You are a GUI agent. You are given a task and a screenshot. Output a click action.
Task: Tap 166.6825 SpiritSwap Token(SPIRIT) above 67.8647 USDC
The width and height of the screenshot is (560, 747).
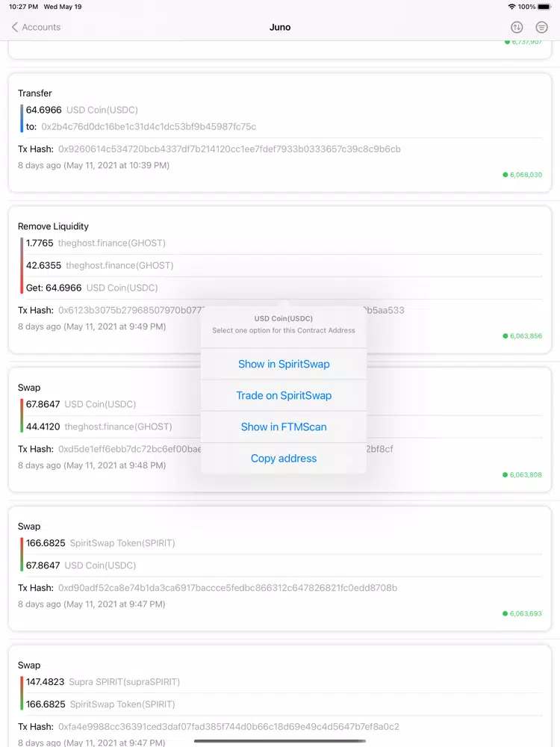[101, 543]
